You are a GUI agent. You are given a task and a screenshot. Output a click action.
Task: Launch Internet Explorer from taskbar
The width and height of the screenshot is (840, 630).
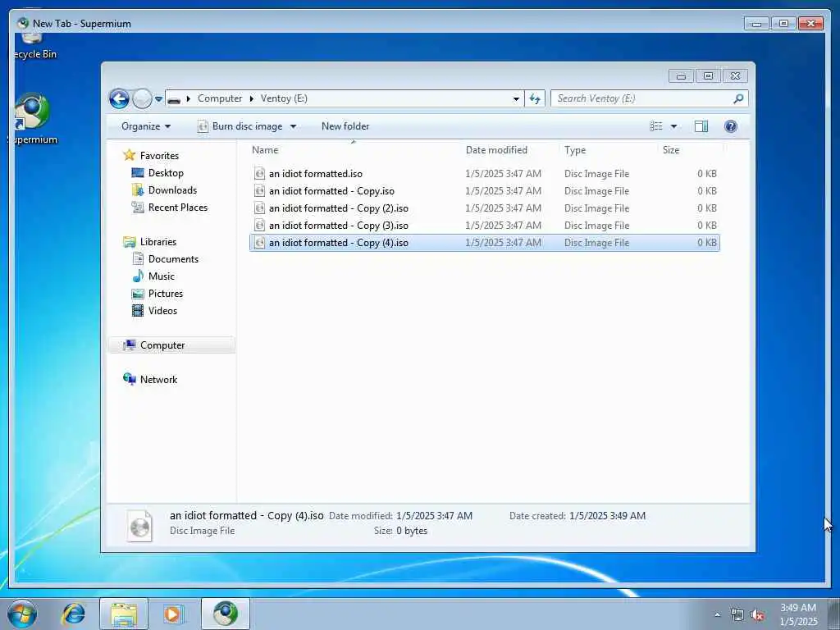pyautogui.click(x=73, y=614)
